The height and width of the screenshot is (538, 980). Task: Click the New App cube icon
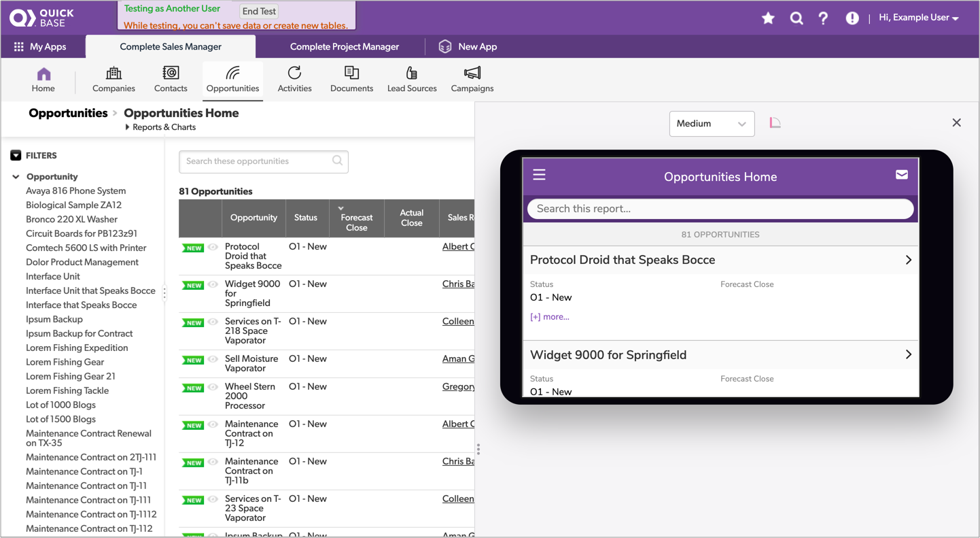click(x=445, y=46)
